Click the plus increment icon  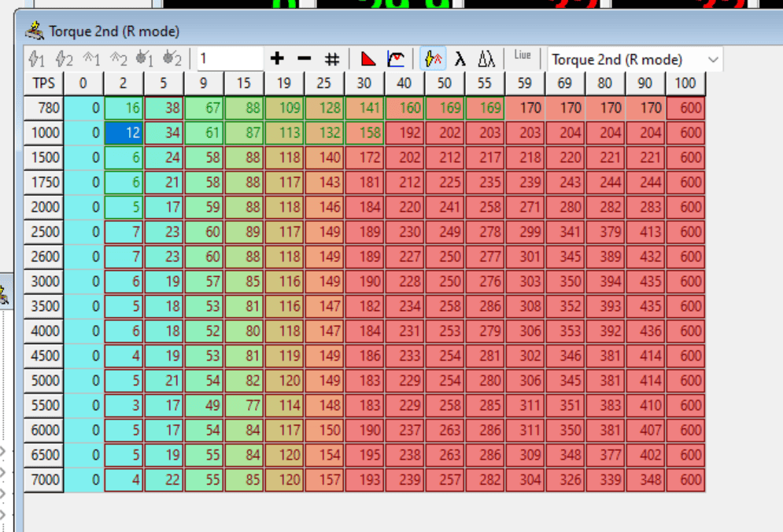(276, 59)
